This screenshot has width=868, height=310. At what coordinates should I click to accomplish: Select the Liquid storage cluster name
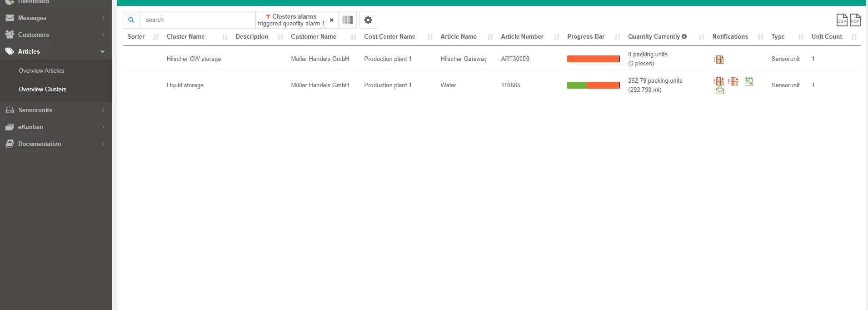click(185, 85)
